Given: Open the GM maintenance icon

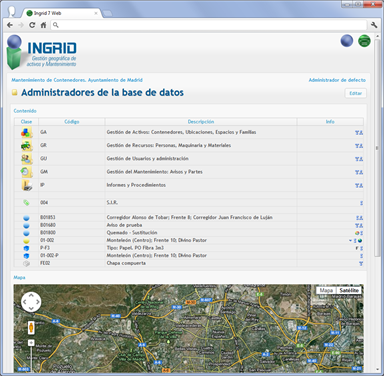Looking at the screenshot, I should tap(27, 172).
